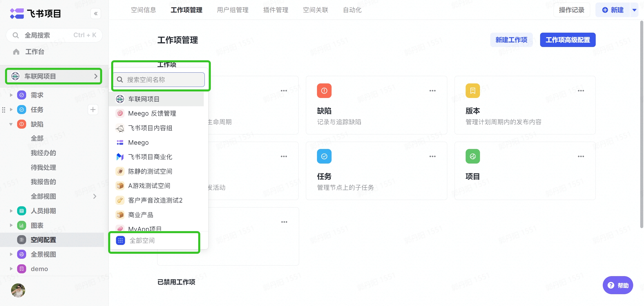This screenshot has width=644, height=306.
Task: Click the drag handle beside 任务
Action: [x=4, y=110]
